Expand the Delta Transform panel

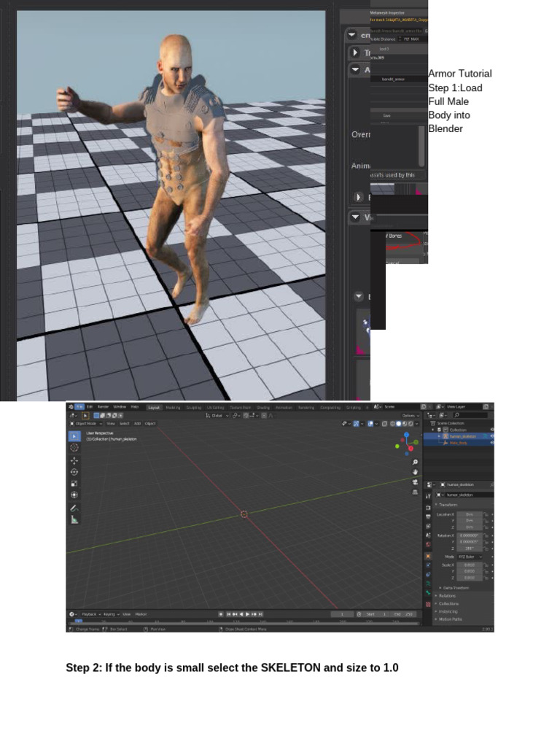454,588
